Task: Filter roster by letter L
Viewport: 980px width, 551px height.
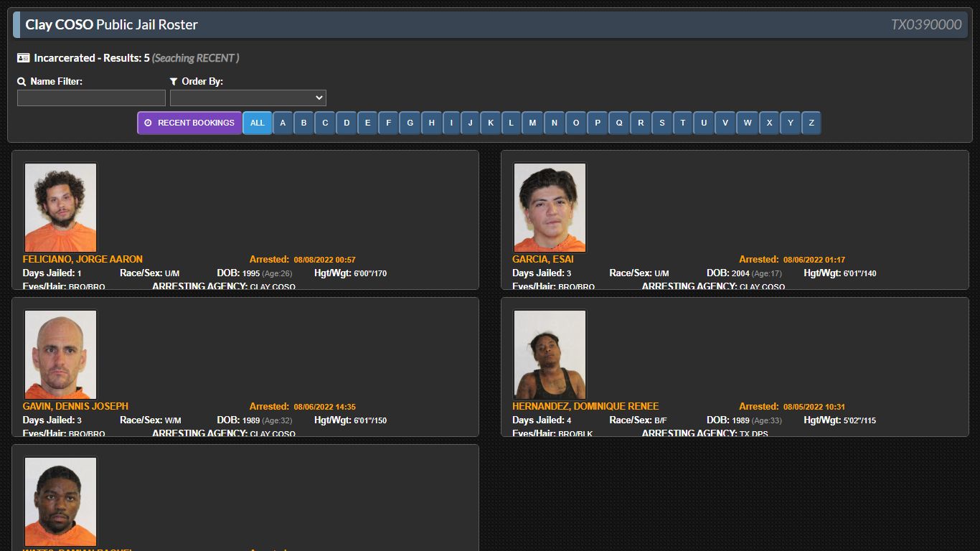Action: 512,123
